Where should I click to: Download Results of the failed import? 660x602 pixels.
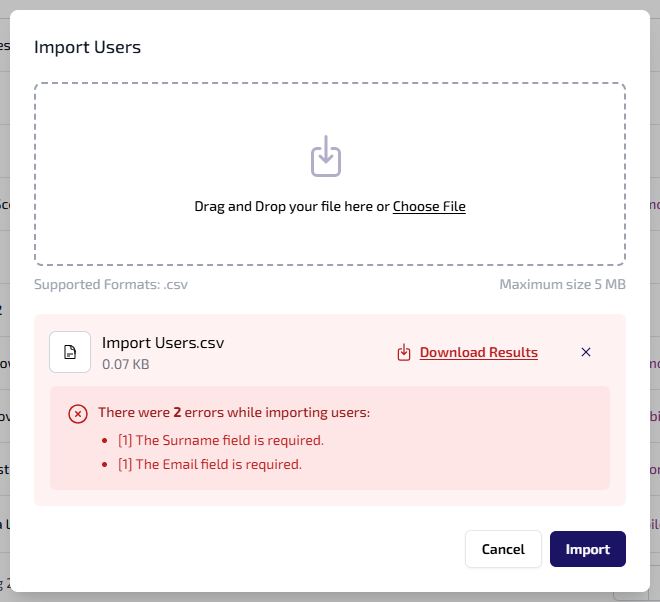tap(478, 352)
